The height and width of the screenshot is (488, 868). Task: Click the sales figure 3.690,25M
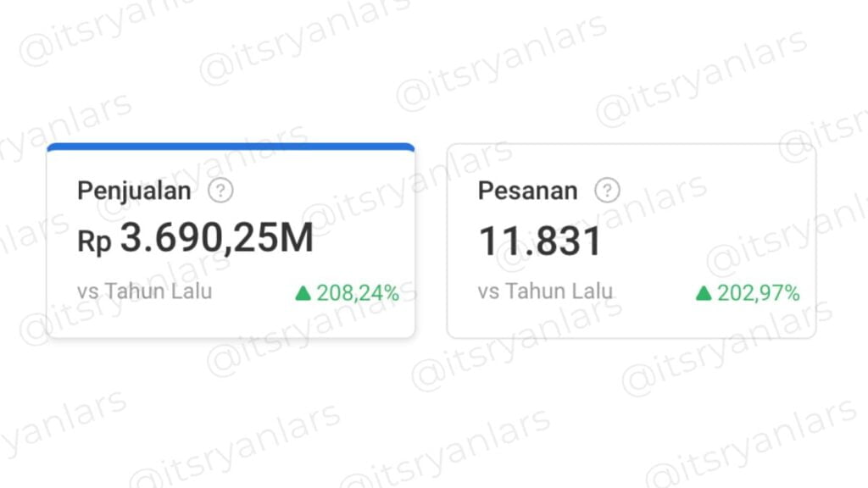(217, 240)
